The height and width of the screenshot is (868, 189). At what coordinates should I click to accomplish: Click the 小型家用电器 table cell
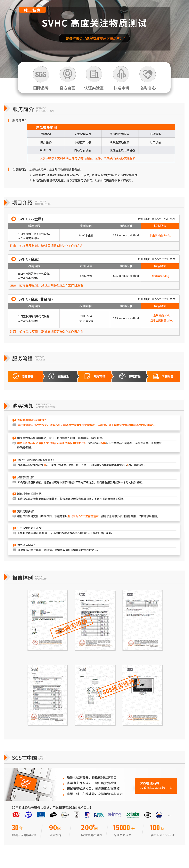pos(83,142)
